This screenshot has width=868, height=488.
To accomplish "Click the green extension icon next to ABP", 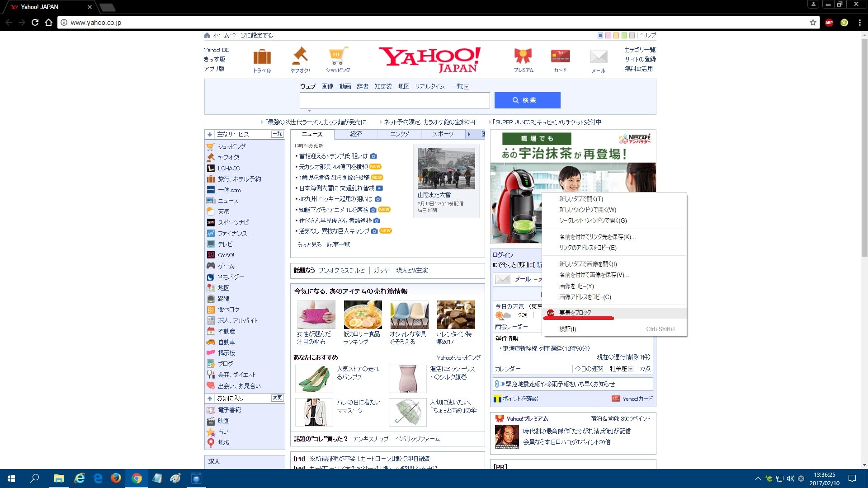I will [x=844, y=23].
